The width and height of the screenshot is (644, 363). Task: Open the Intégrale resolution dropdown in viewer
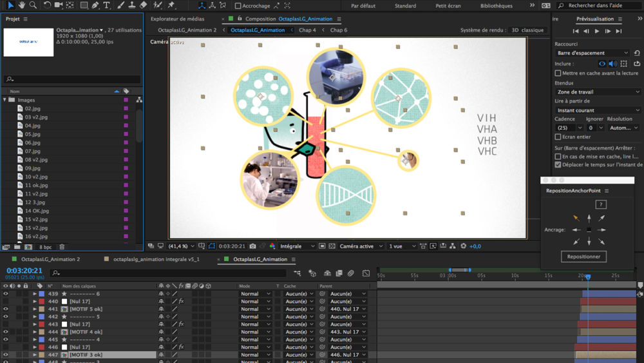[x=297, y=246]
